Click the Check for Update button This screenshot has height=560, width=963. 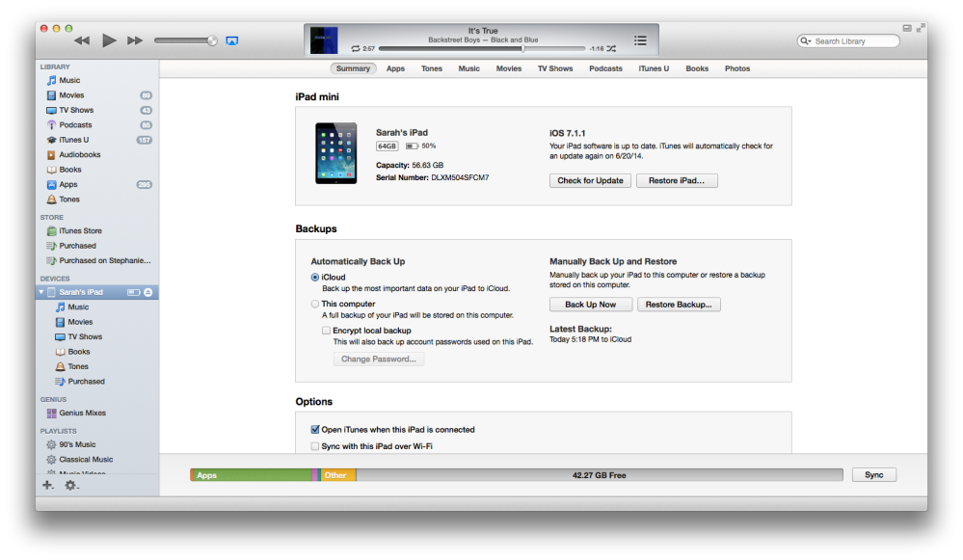tap(590, 180)
